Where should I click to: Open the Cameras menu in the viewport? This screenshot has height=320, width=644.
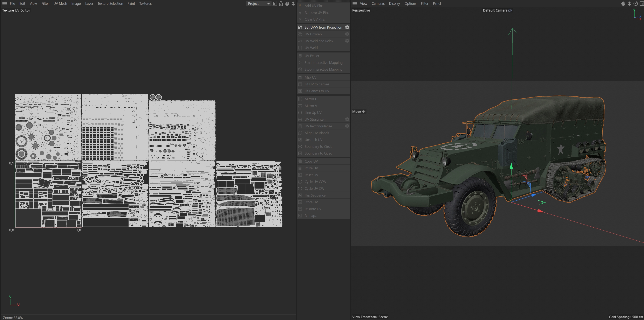(x=378, y=3)
